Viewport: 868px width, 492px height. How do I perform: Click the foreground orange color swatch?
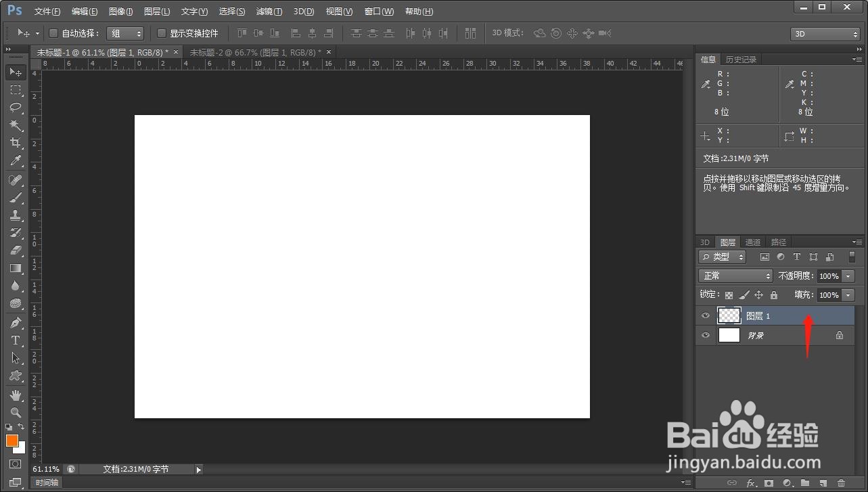(x=12, y=441)
